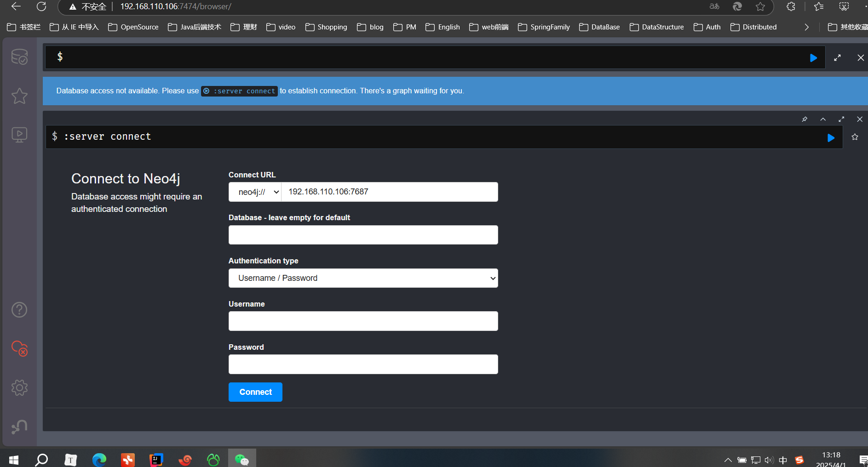Screen dimensions: 868x467
Task: Open the Help question mark icon in the sidebar
Action: [x=19, y=310]
